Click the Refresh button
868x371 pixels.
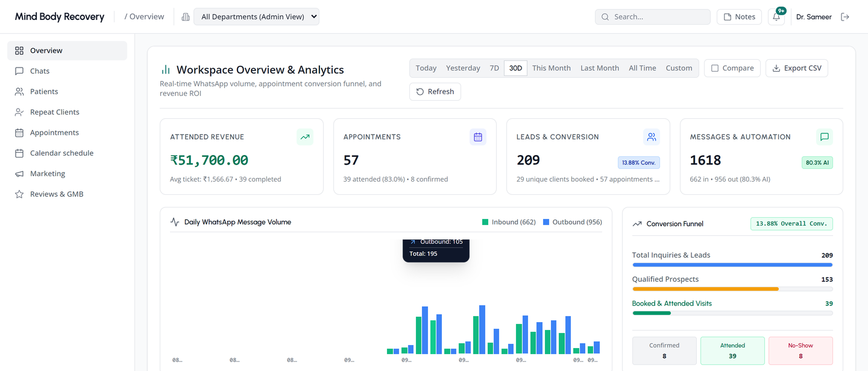coord(435,92)
